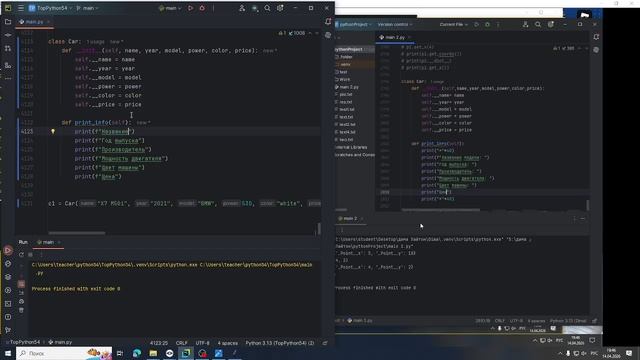The image size is (640, 360).
Task: Select main 2.py in right project tree
Action: (349, 87)
